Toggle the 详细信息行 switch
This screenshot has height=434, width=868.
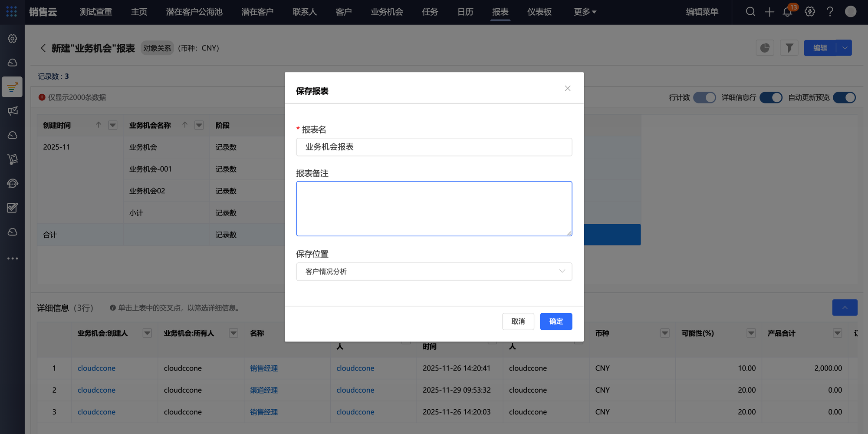click(771, 97)
